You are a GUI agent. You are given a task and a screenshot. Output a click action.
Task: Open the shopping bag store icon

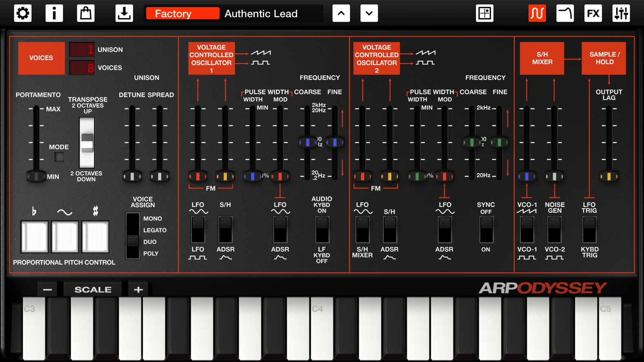point(86,13)
